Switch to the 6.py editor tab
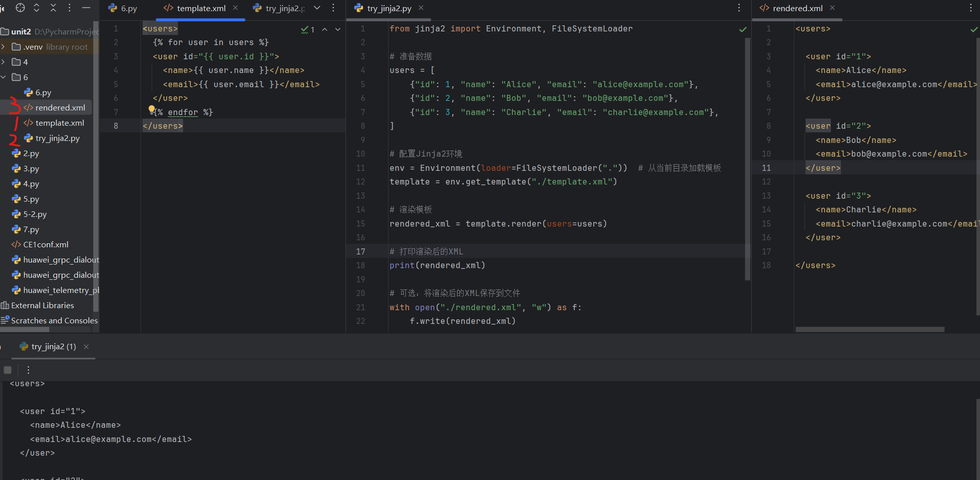 point(123,8)
